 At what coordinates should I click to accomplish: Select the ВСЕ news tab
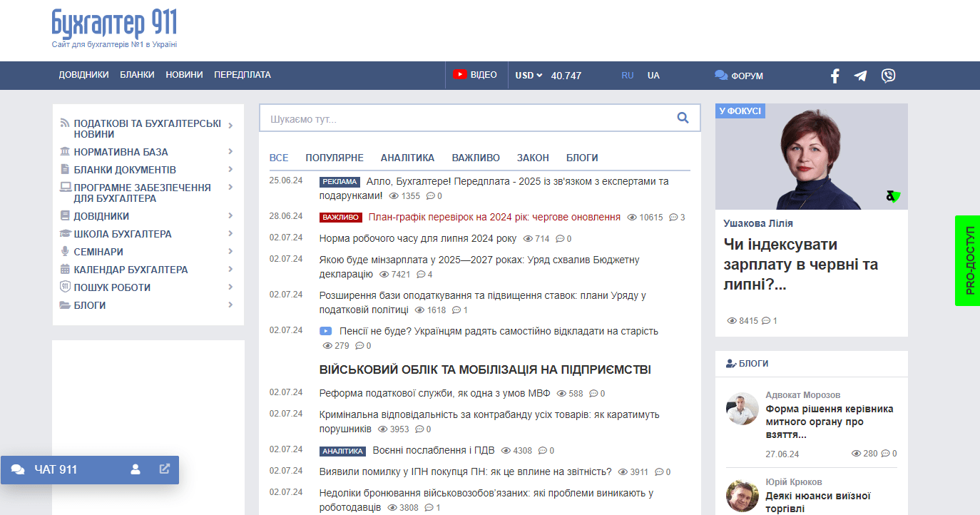[x=279, y=158]
